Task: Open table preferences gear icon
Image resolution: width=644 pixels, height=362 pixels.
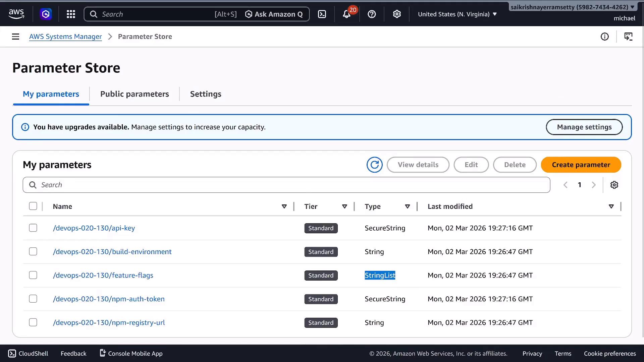Action: [x=614, y=185]
